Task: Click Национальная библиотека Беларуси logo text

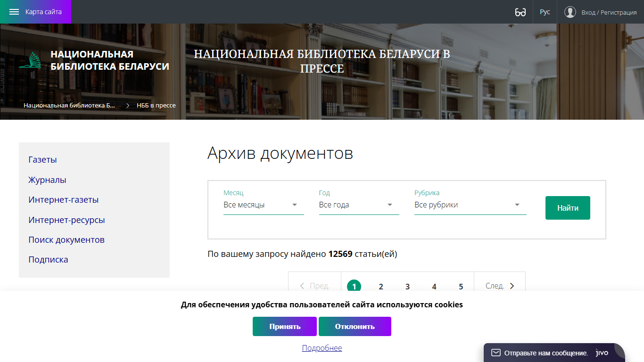Action: pos(110,60)
